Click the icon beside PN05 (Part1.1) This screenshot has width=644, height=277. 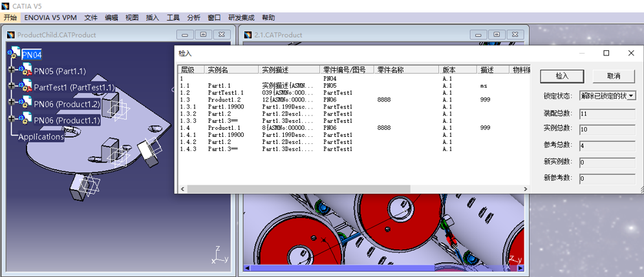(x=26, y=70)
